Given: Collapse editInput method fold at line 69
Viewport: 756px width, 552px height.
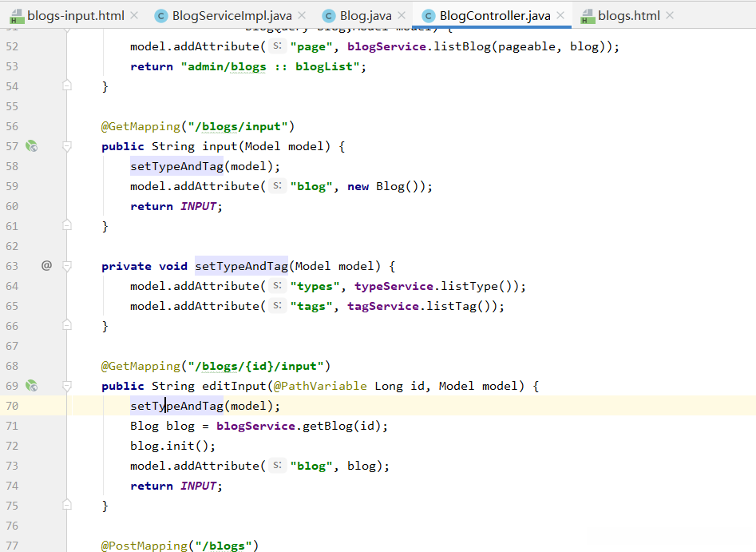Looking at the screenshot, I should [67, 386].
